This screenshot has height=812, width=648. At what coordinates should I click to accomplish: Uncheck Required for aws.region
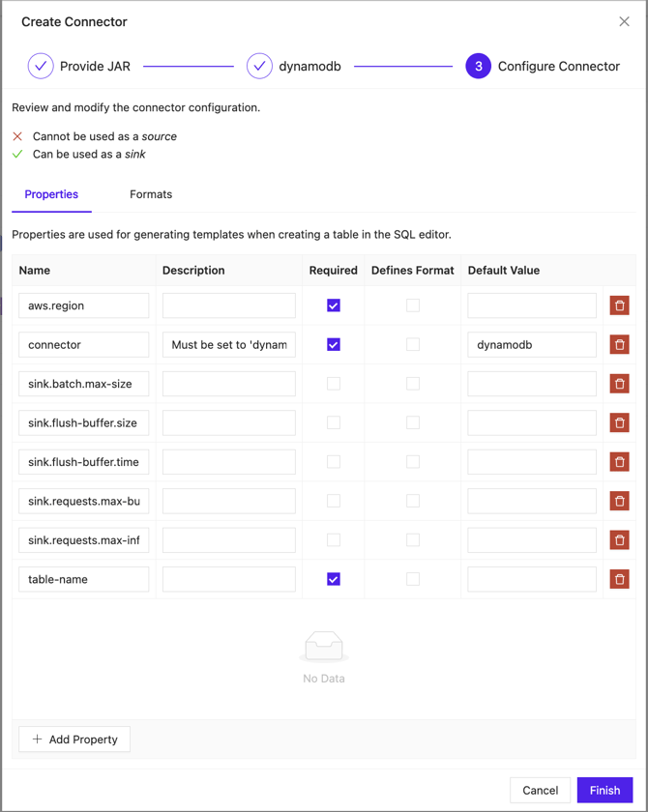(x=334, y=305)
